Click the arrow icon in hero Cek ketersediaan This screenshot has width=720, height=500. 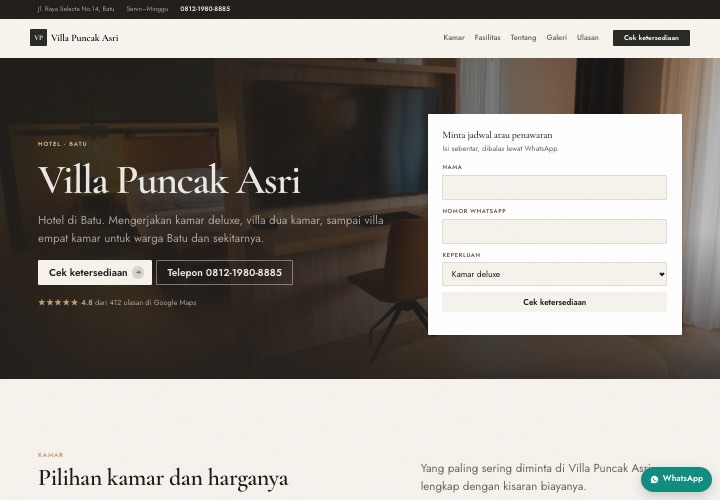(x=138, y=273)
